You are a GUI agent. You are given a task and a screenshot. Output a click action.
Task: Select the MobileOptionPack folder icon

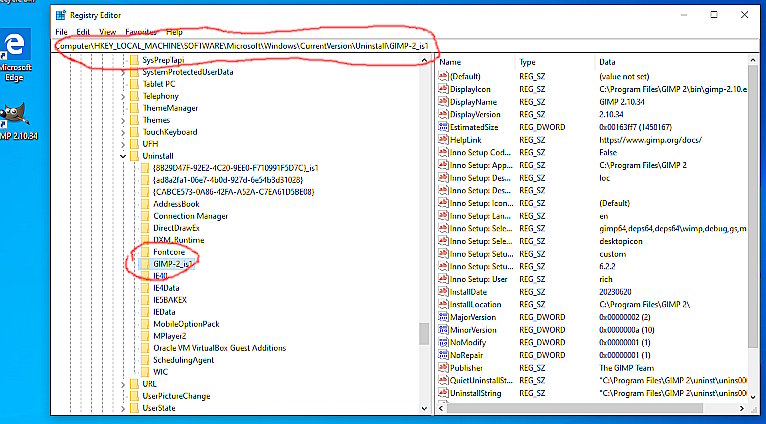[x=145, y=324]
